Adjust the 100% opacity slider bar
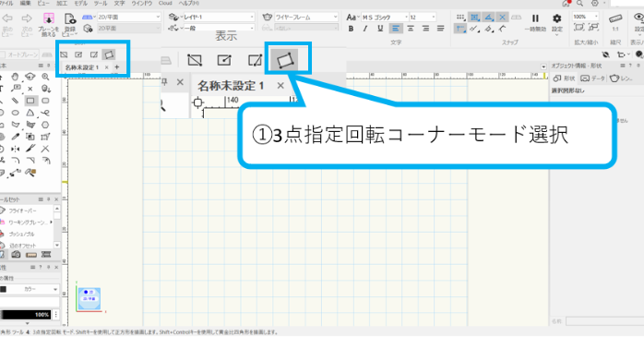The image size is (644, 337). click(26, 315)
